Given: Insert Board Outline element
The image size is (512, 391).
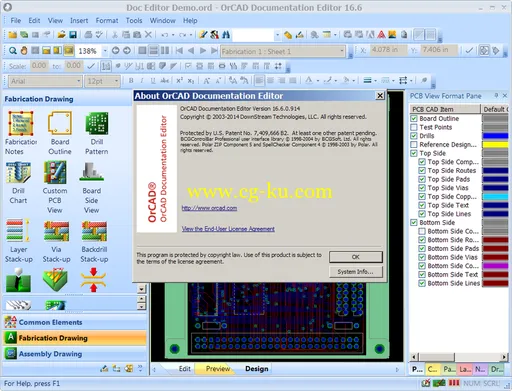Looking at the screenshot, I should click(60, 133).
